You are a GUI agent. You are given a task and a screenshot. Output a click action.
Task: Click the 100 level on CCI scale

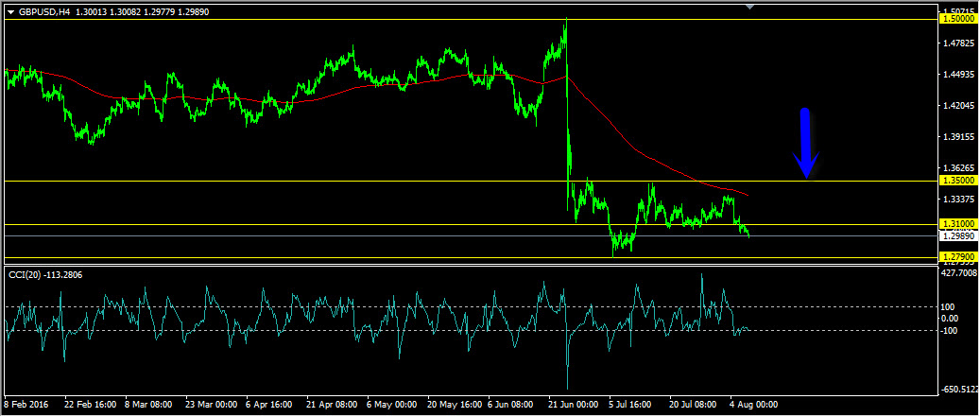pos(948,307)
